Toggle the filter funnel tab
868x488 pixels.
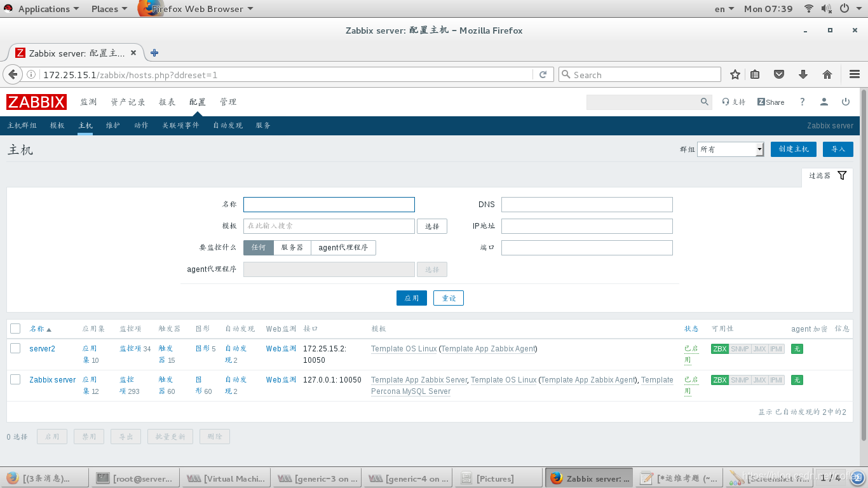[827, 175]
